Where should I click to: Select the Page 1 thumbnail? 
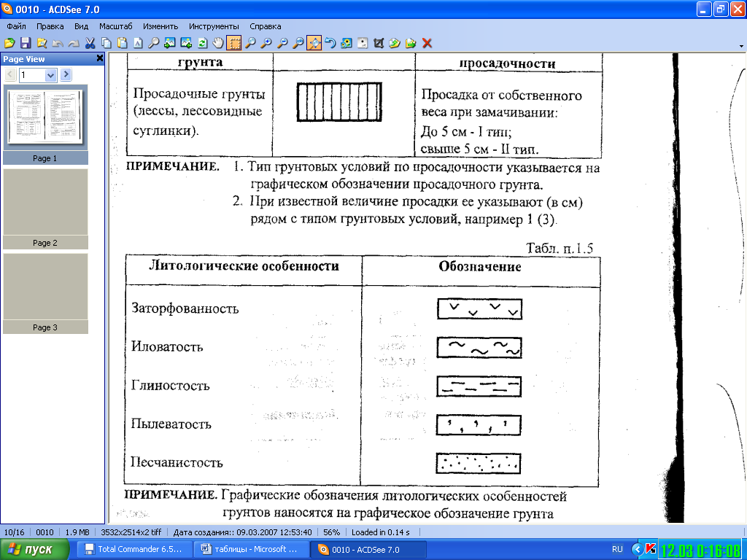(x=45, y=124)
